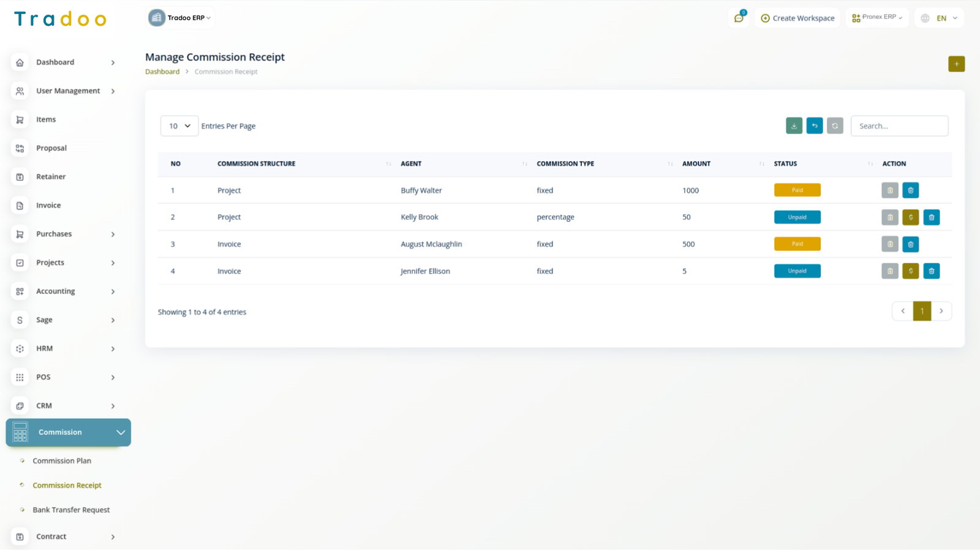This screenshot has height=550, width=980.
Task: Click the gray view icon for August Mclaughlin
Action: coord(890,244)
